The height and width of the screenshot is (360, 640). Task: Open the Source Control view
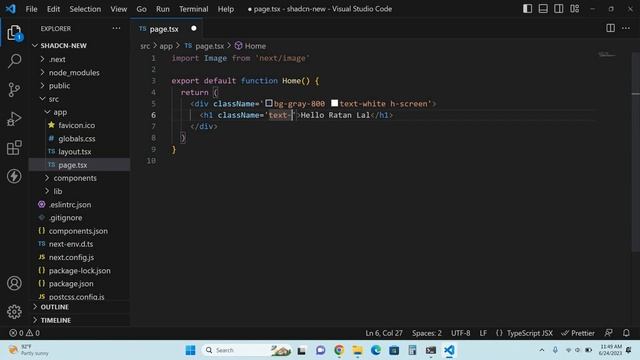point(14,89)
